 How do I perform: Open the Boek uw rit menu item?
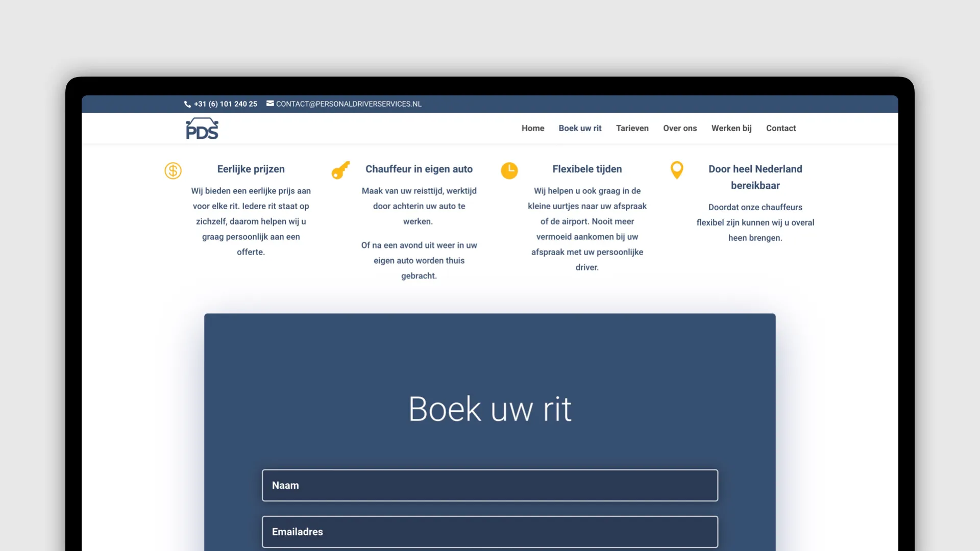tap(580, 129)
